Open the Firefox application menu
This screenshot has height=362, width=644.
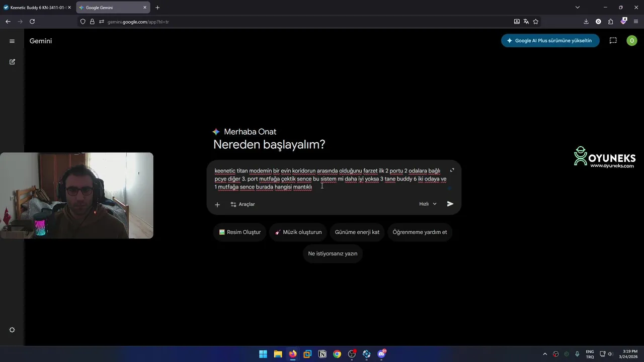636,22
